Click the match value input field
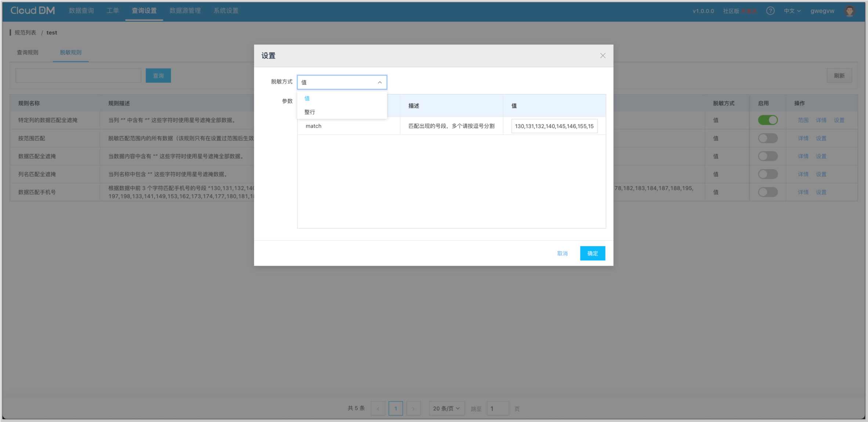The width and height of the screenshot is (868, 422). tap(554, 126)
